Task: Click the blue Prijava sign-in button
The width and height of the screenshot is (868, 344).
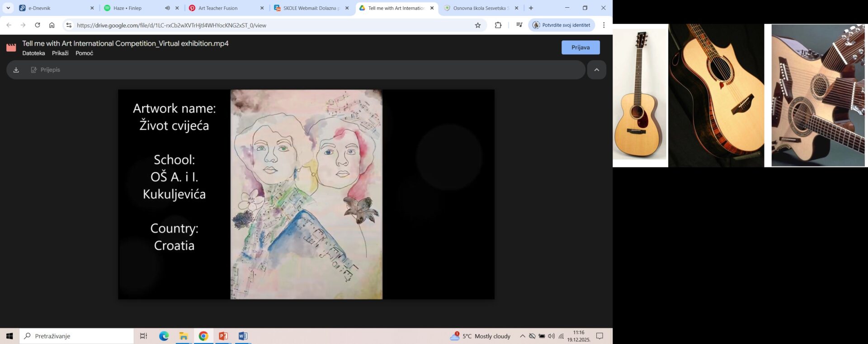Action: [580, 47]
